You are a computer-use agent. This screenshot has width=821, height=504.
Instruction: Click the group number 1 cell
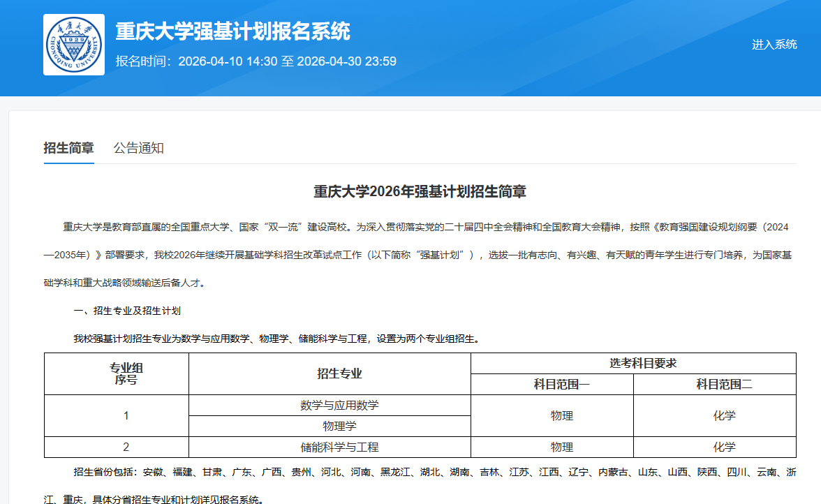coord(126,416)
